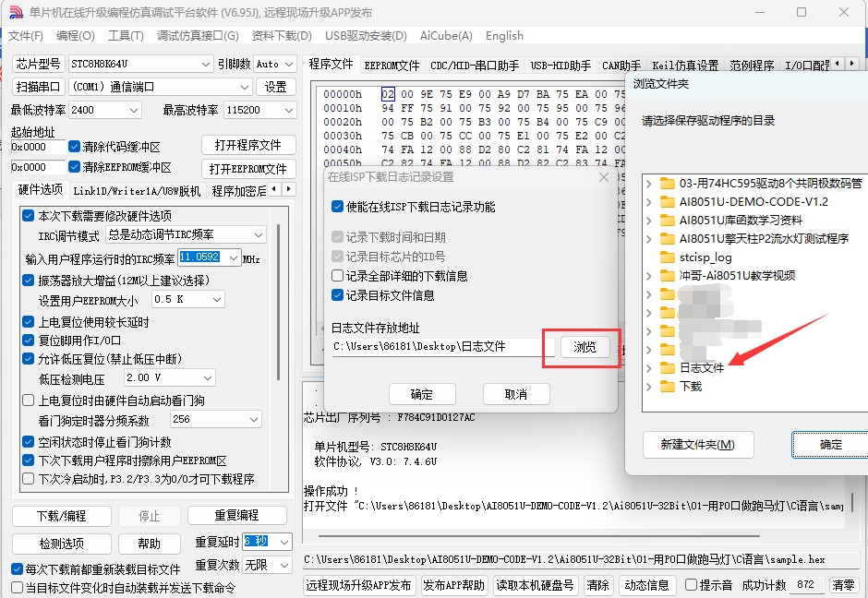Select the AI8051U-DEMO-CODE-V1.2 folder icon

tap(668, 202)
